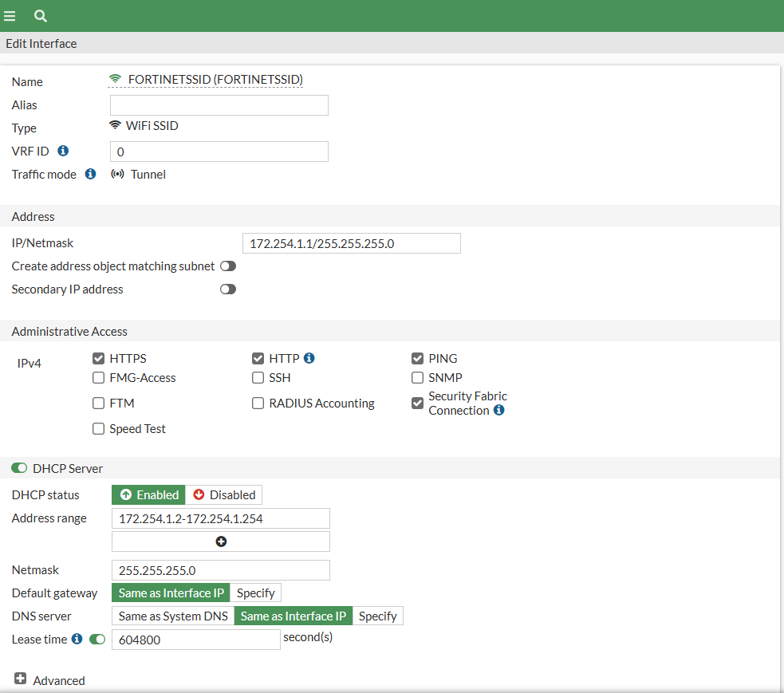The width and height of the screenshot is (784, 693).
Task: Enable the SSH checkbox
Action: 258,377
